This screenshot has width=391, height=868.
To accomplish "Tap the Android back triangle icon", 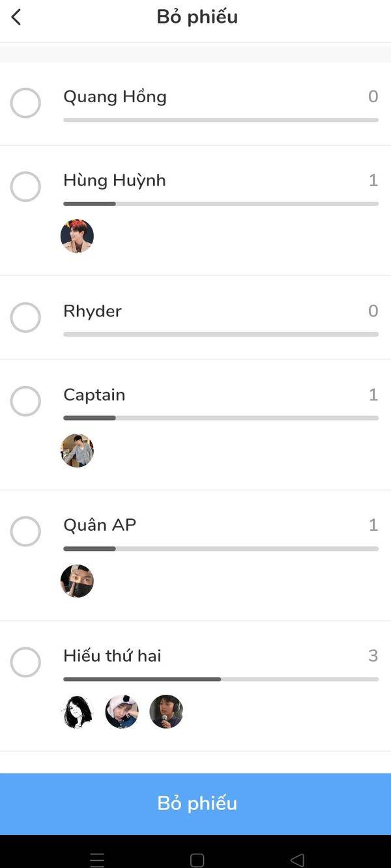I will (297, 860).
